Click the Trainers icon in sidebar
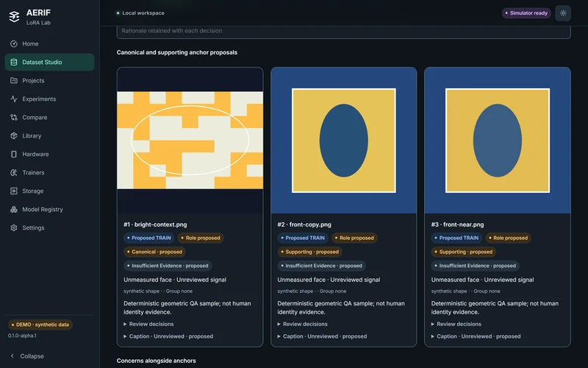This screenshot has height=368, width=588. coord(14,172)
